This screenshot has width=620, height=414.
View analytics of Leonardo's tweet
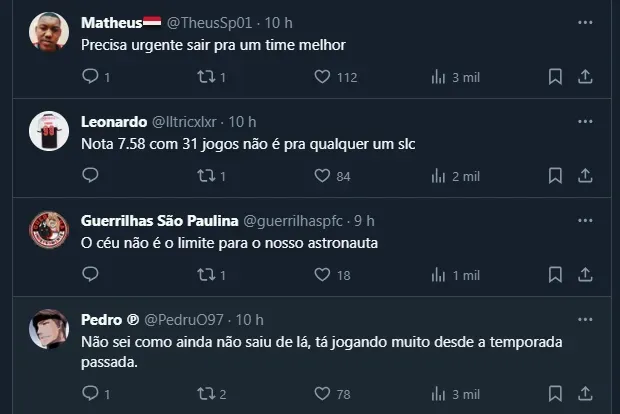click(x=438, y=176)
